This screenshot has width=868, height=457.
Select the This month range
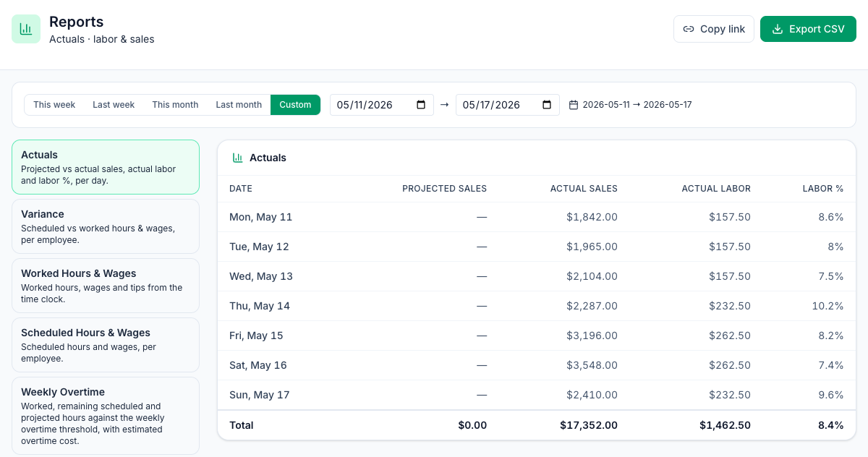(175, 105)
